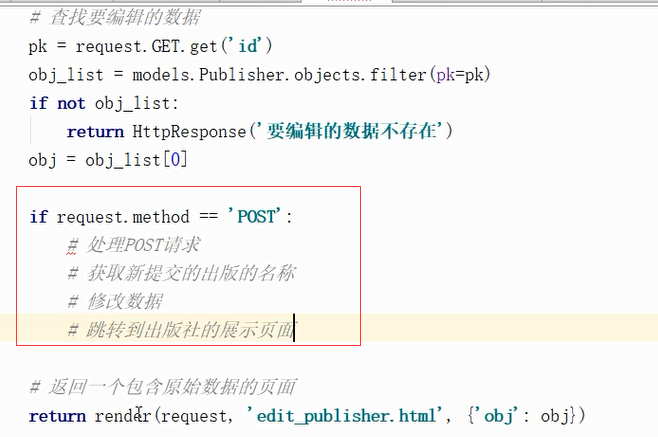Click the 'obj' dictionary key in render call

click(x=498, y=416)
